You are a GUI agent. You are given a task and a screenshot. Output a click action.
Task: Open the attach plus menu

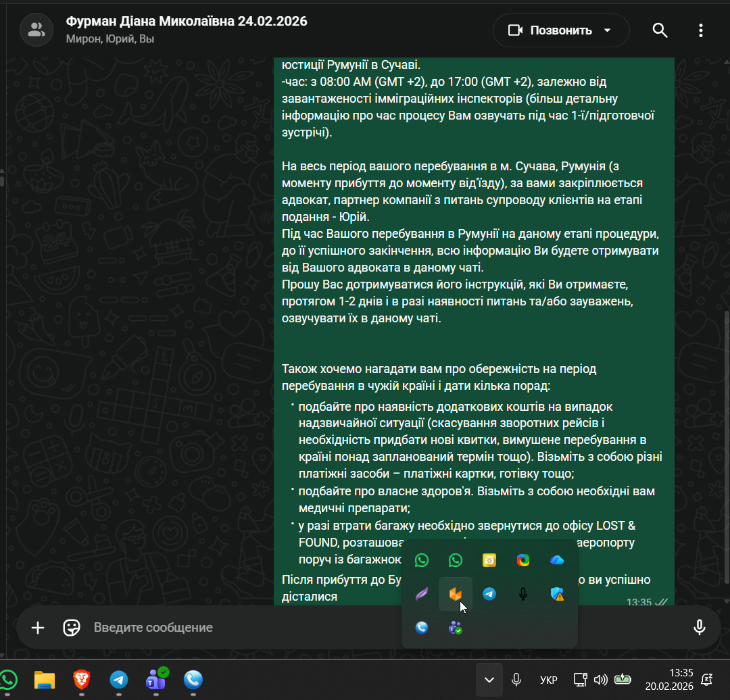click(38, 628)
